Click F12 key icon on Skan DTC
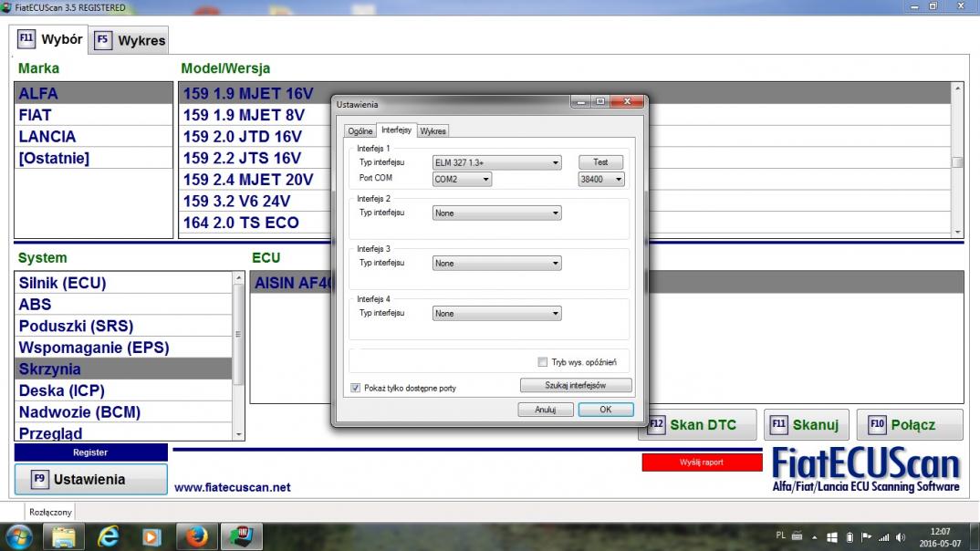Viewport: 980px width, 551px height. [656, 425]
